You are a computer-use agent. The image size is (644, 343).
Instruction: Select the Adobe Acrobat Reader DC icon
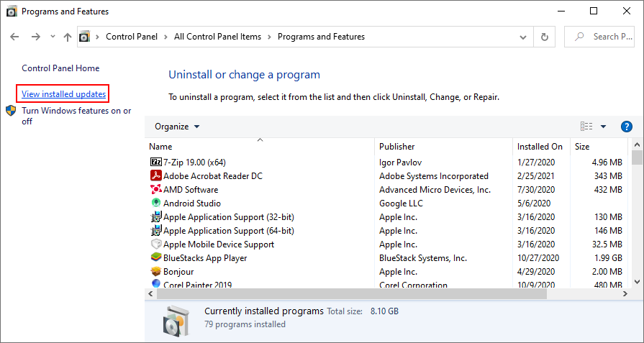coord(155,176)
